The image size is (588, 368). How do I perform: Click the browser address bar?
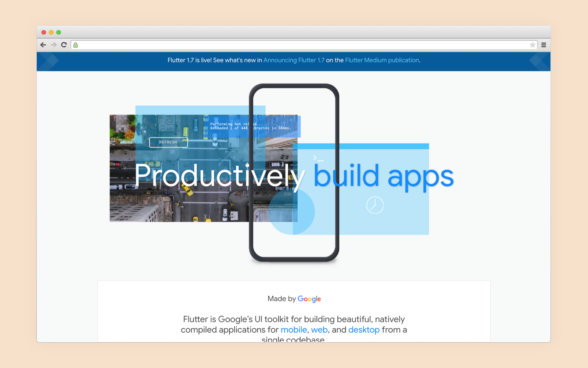(x=304, y=45)
